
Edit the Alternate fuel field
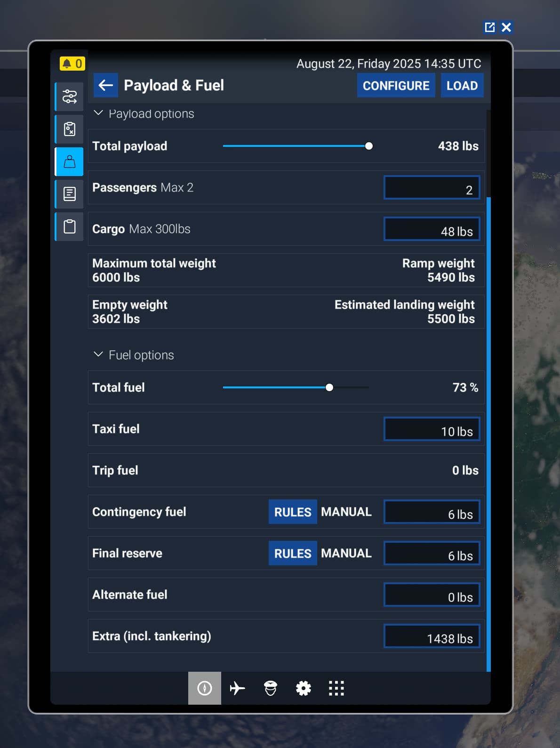[432, 595]
